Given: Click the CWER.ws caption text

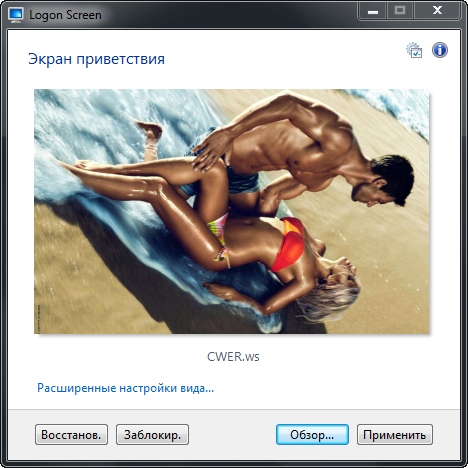Looking at the screenshot, I should tap(233, 357).
